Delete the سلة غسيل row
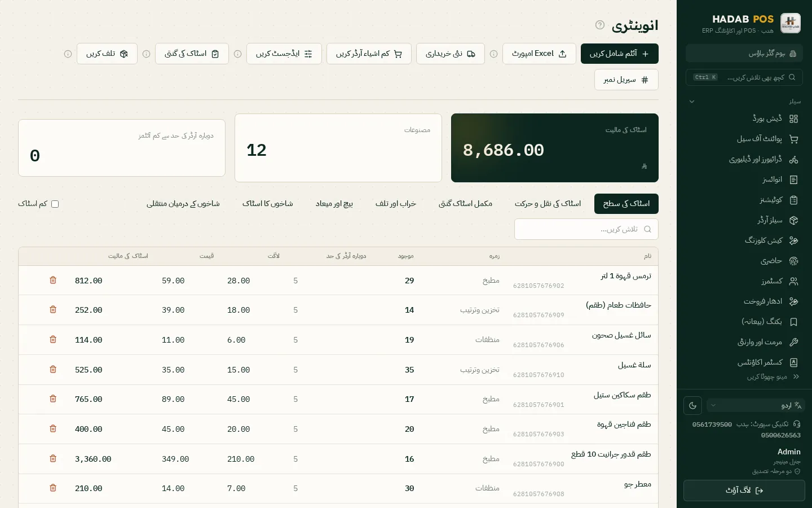Image resolution: width=812 pixels, height=508 pixels. [53, 369]
